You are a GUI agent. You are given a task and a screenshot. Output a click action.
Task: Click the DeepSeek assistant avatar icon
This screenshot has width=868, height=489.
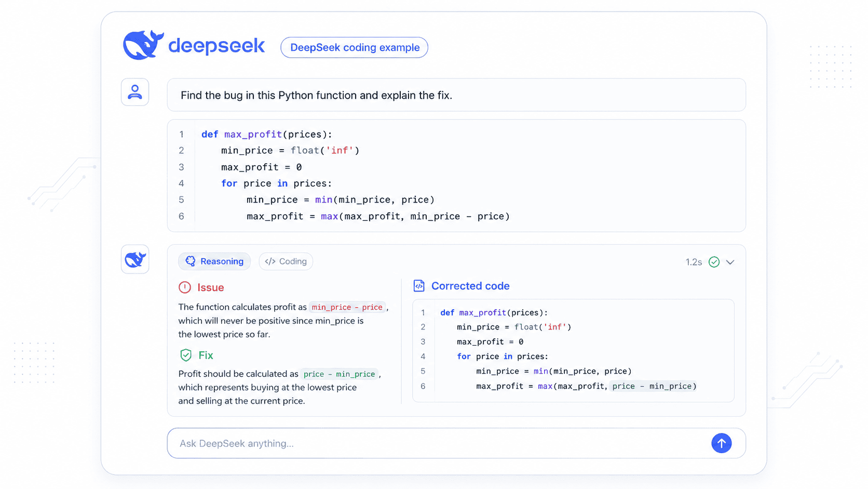pos(135,259)
